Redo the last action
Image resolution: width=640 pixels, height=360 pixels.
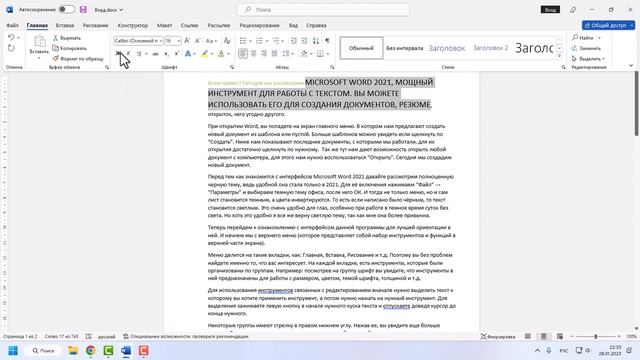click(11, 48)
